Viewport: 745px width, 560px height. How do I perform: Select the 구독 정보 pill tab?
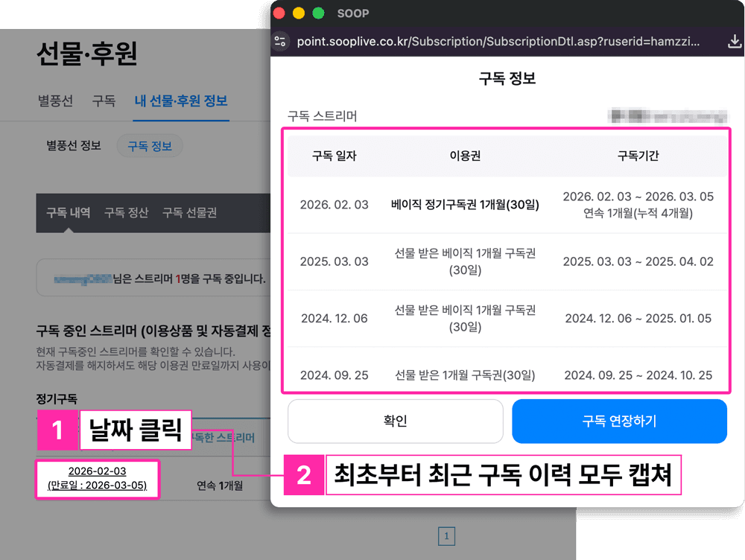[x=150, y=146]
